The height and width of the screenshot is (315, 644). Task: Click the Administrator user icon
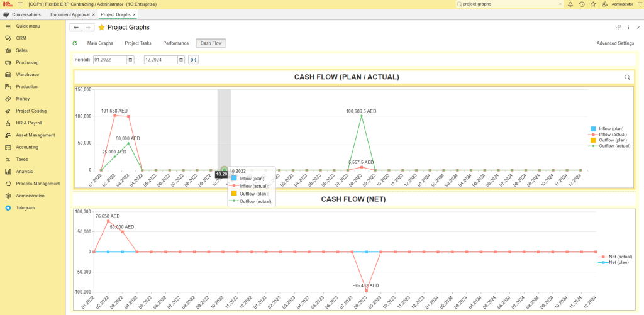tap(604, 4)
